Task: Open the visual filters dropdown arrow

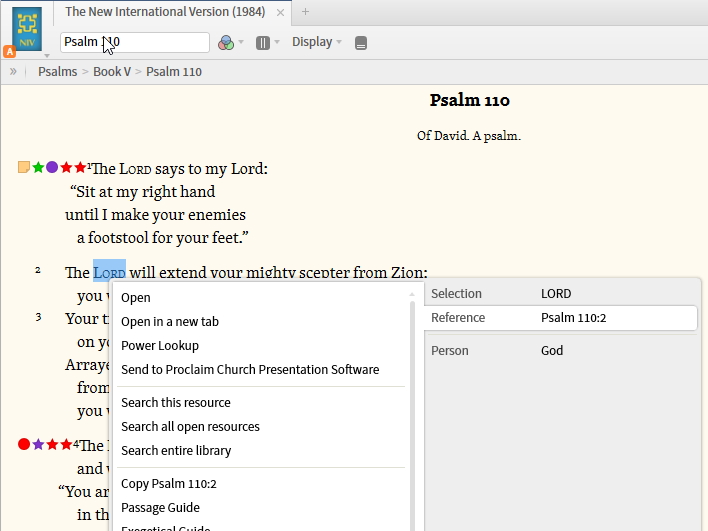Action: point(241,42)
